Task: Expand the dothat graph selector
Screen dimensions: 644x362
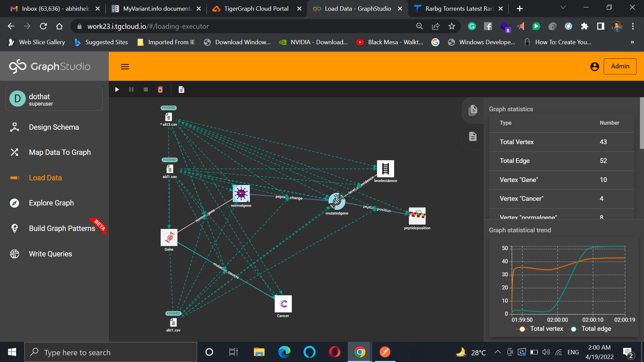Action: 54,99
